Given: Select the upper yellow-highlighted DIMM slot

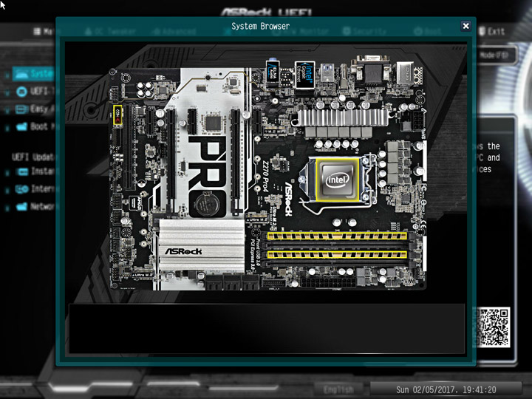Looking at the screenshot, I should point(337,236).
